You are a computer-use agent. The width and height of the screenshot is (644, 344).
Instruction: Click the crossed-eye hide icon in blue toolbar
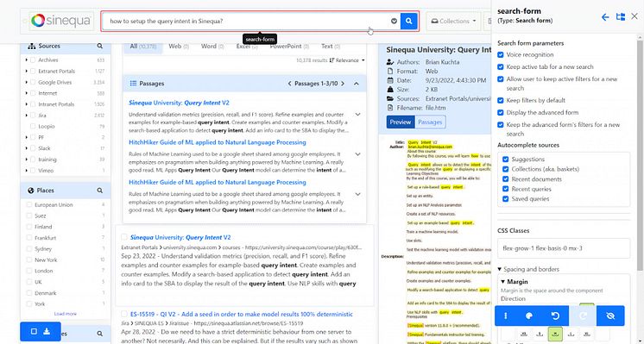(x=610, y=316)
